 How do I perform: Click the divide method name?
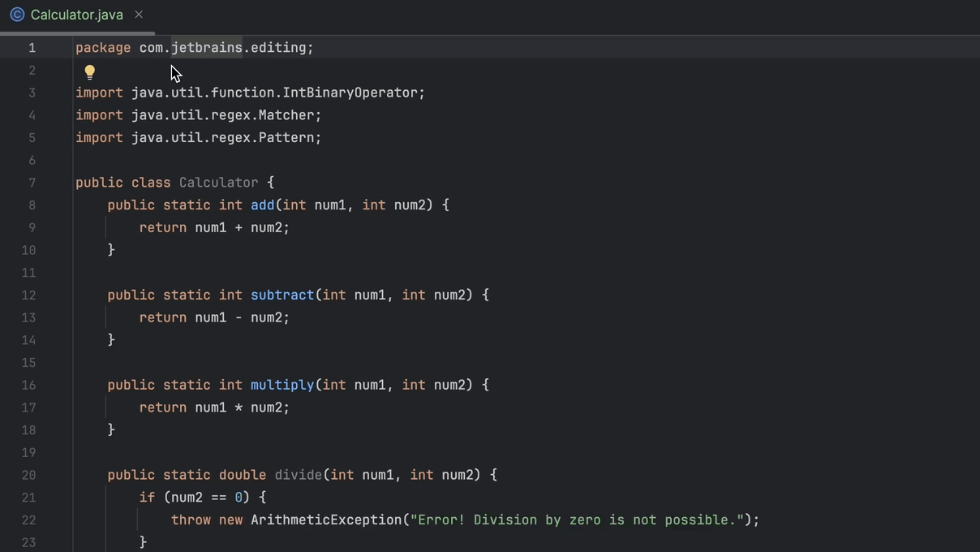point(298,475)
